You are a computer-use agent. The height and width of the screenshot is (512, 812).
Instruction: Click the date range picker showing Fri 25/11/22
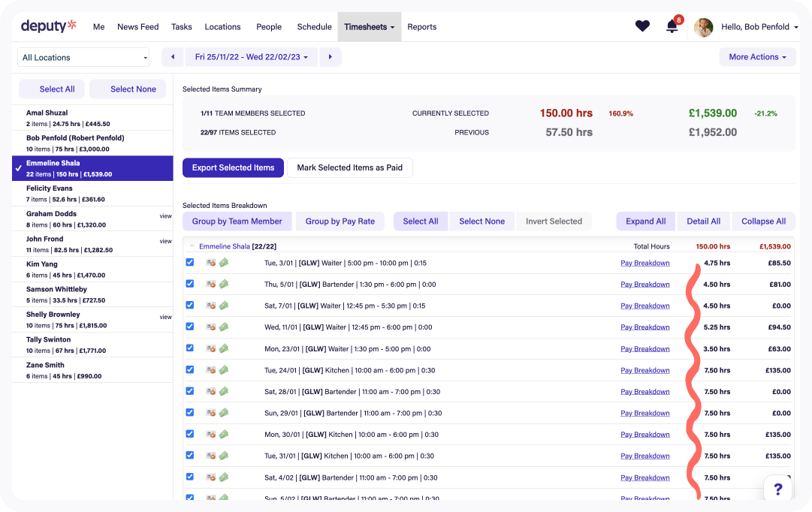coord(252,56)
